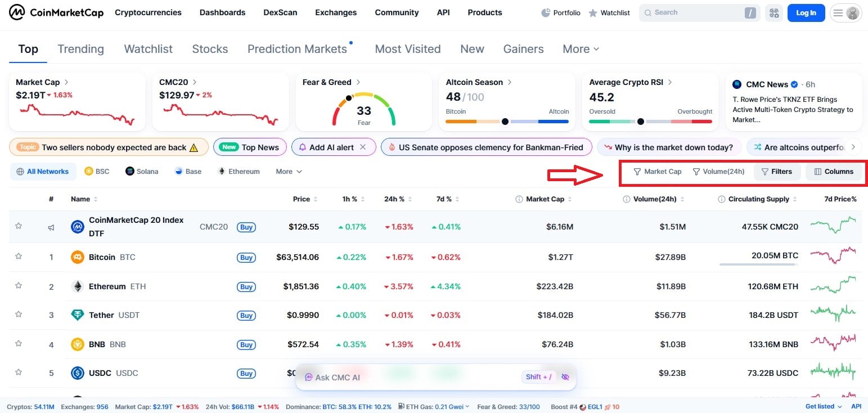Switch to the Trending tab
Screen dimensions: 868x413
tap(80, 49)
